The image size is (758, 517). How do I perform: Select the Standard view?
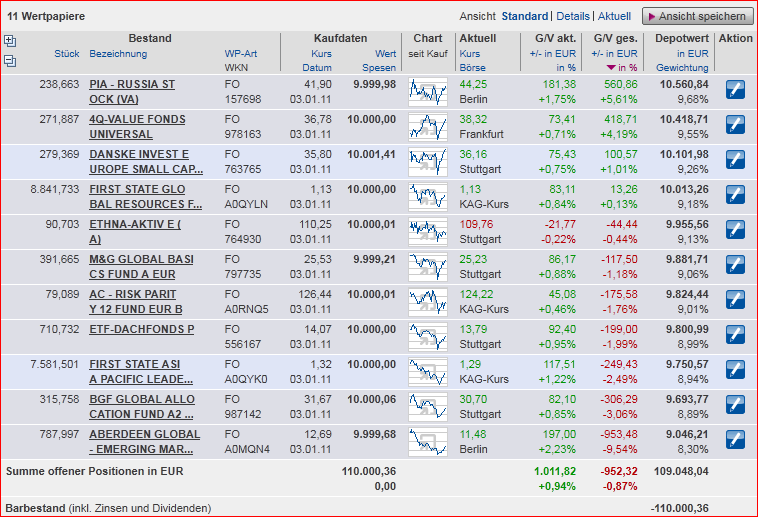(x=524, y=16)
